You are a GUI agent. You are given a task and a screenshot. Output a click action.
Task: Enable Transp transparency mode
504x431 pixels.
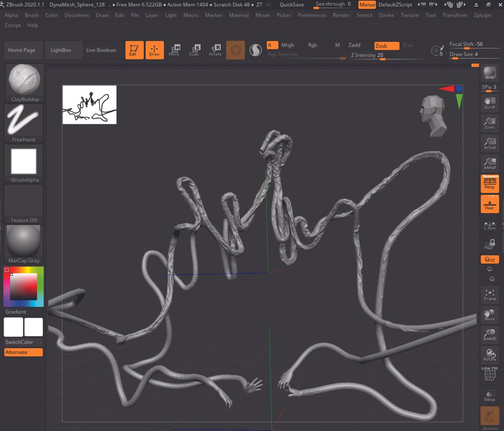pyautogui.click(x=489, y=394)
